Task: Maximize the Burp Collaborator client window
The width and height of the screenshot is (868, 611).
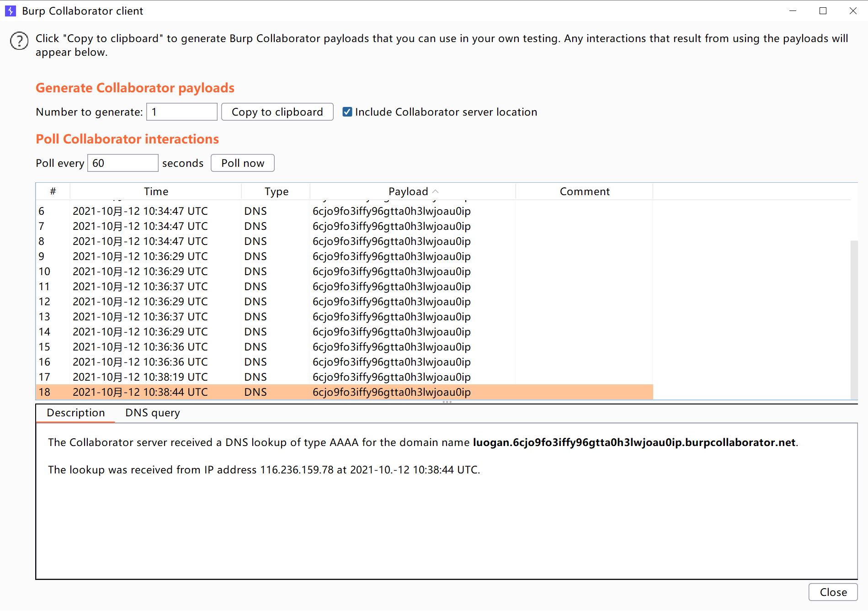Action: (823, 11)
